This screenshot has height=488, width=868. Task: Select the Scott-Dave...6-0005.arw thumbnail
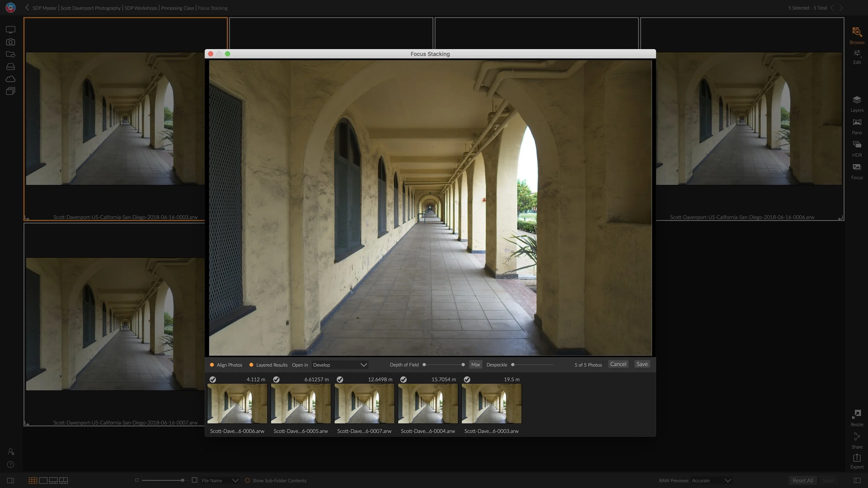pos(300,403)
